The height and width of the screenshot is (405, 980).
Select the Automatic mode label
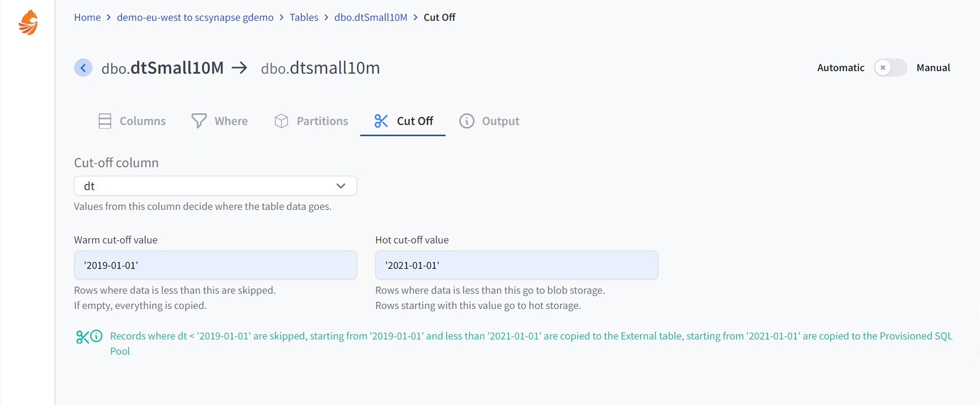[x=840, y=68]
